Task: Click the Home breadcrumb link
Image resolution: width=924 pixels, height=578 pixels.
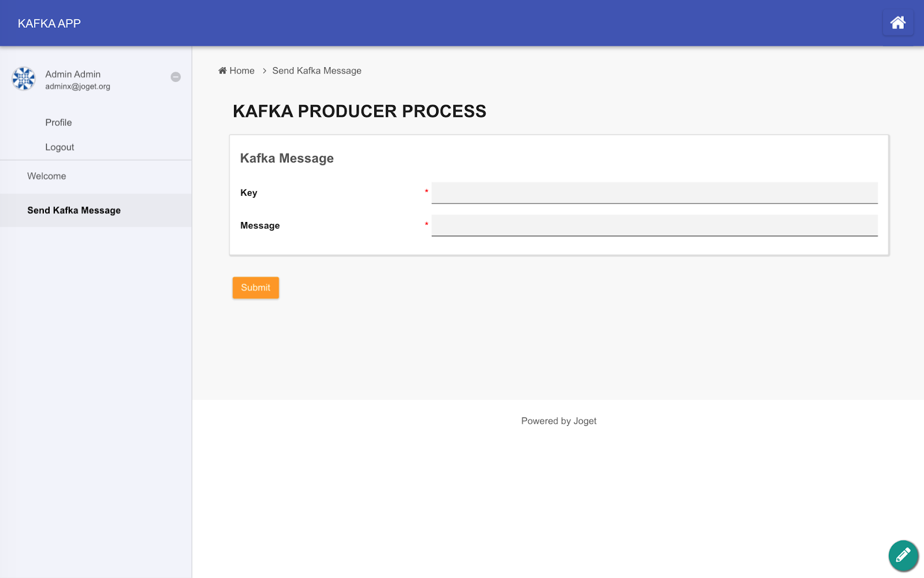Action: (236, 71)
